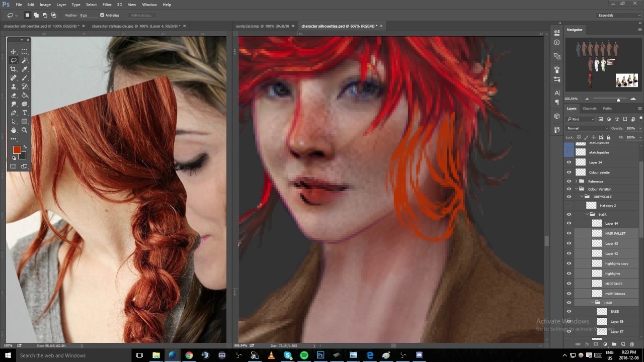This screenshot has width=644, height=362.
Task: Select the Hand tool
Action: [14, 130]
